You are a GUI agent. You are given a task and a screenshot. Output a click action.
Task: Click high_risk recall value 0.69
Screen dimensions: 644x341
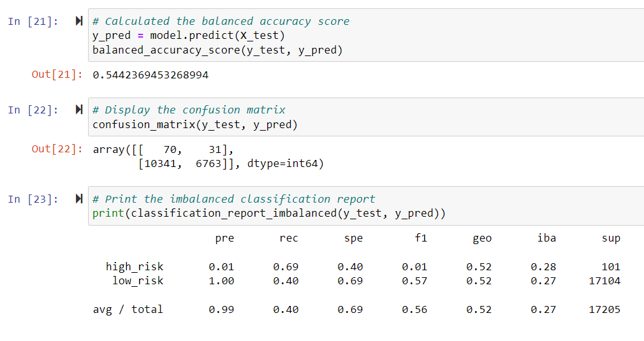[x=286, y=267]
